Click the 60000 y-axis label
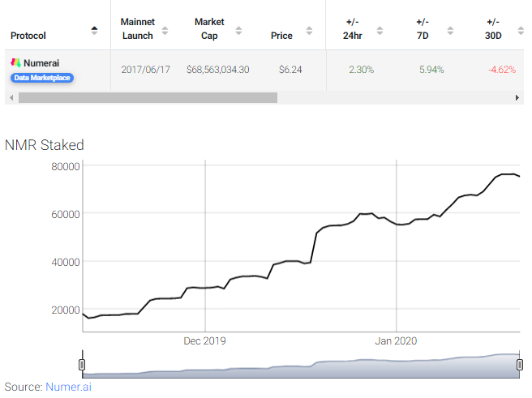This screenshot has width=532, height=398. pyautogui.click(x=66, y=214)
